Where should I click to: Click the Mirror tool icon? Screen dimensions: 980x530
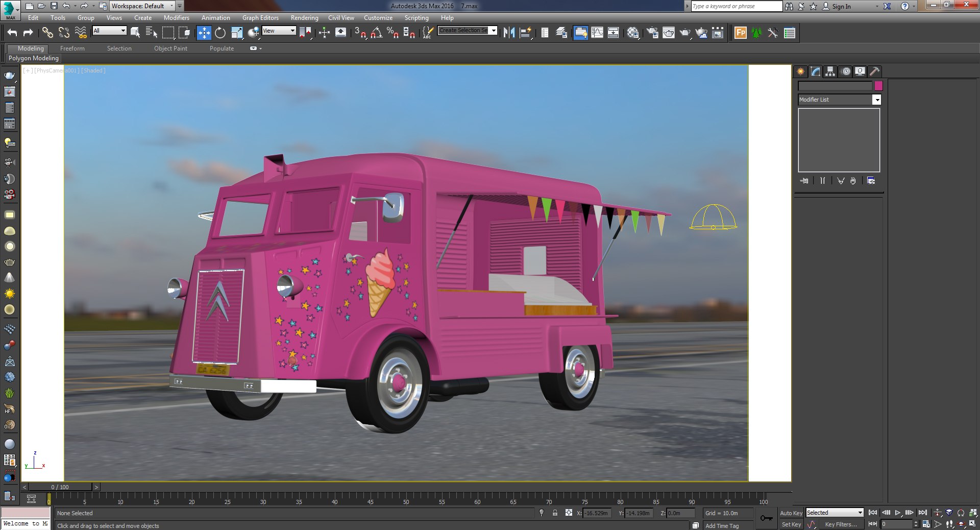point(509,33)
